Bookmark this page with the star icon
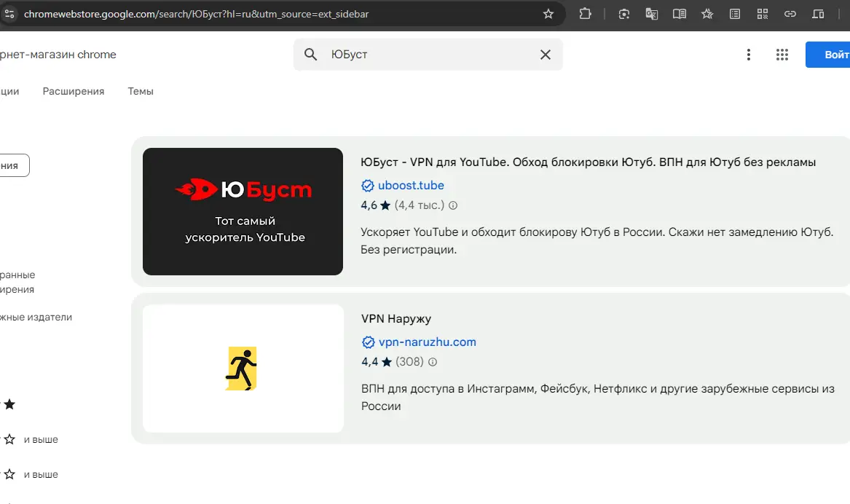The width and height of the screenshot is (850, 504). point(548,14)
